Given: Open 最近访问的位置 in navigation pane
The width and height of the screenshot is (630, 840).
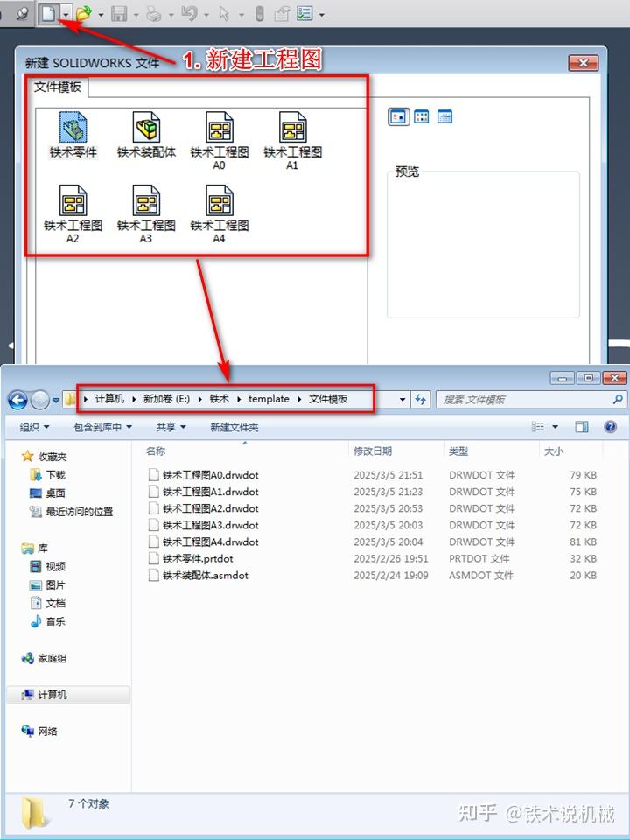Looking at the screenshot, I should coord(72,512).
